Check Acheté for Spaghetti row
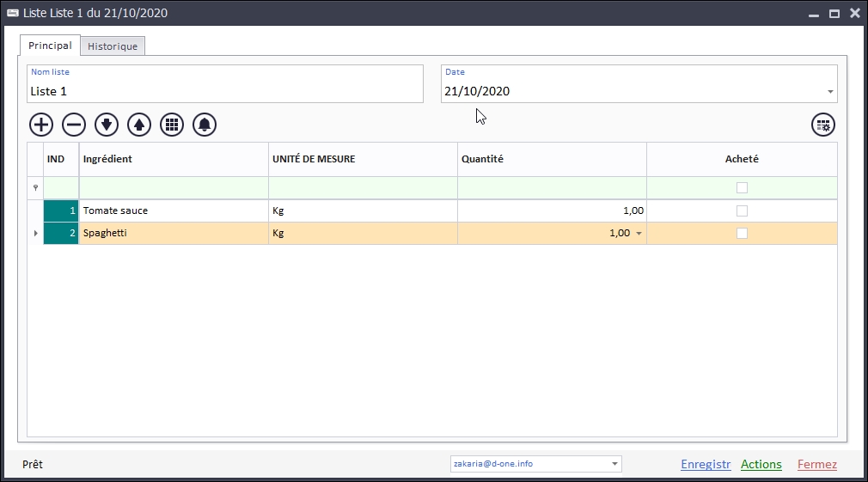Image resolution: width=868 pixels, height=482 pixels. pyautogui.click(x=742, y=233)
